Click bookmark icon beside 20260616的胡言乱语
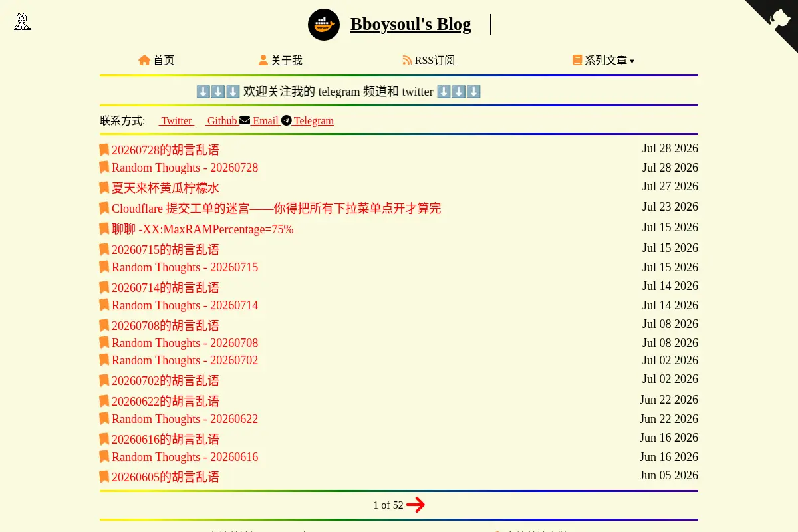 [x=104, y=439]
